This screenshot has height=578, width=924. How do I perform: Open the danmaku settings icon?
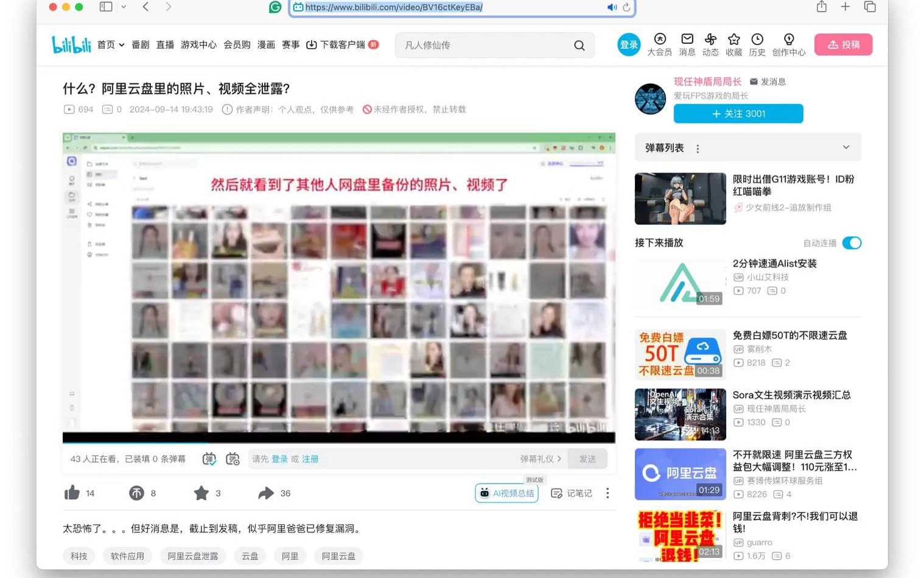coord(233,459)
